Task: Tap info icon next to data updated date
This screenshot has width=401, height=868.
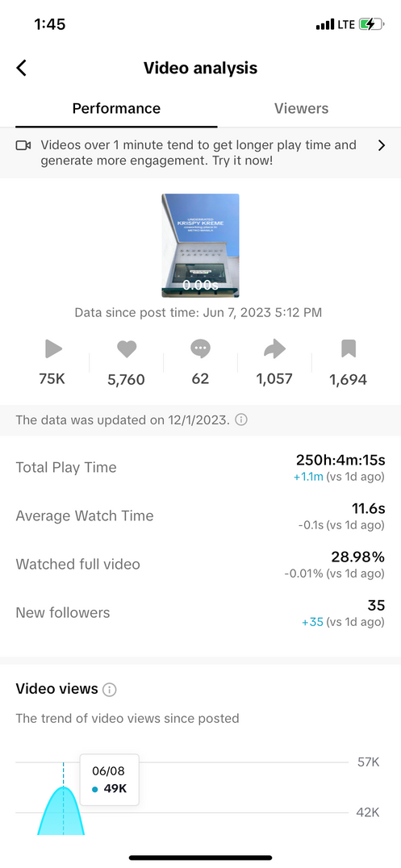Action: tap(241, 419)
